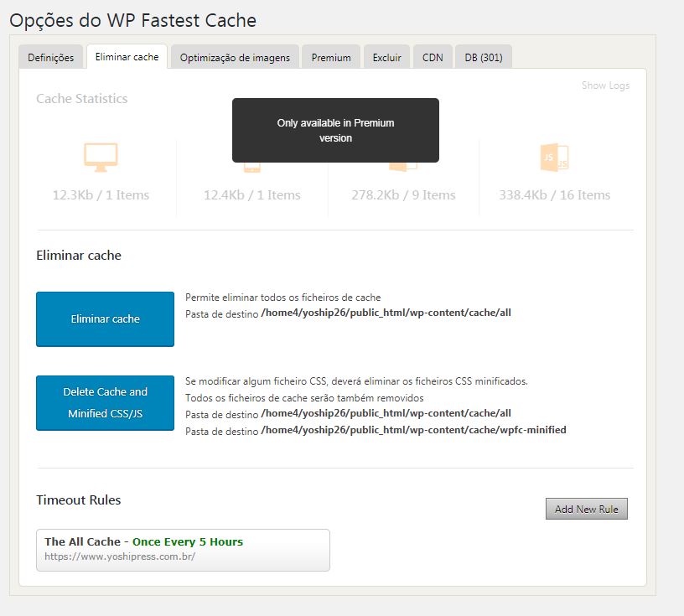This screenshot has width=684, height=616.
Task: Click the JS file statistics icon
Action: point(554,157)
